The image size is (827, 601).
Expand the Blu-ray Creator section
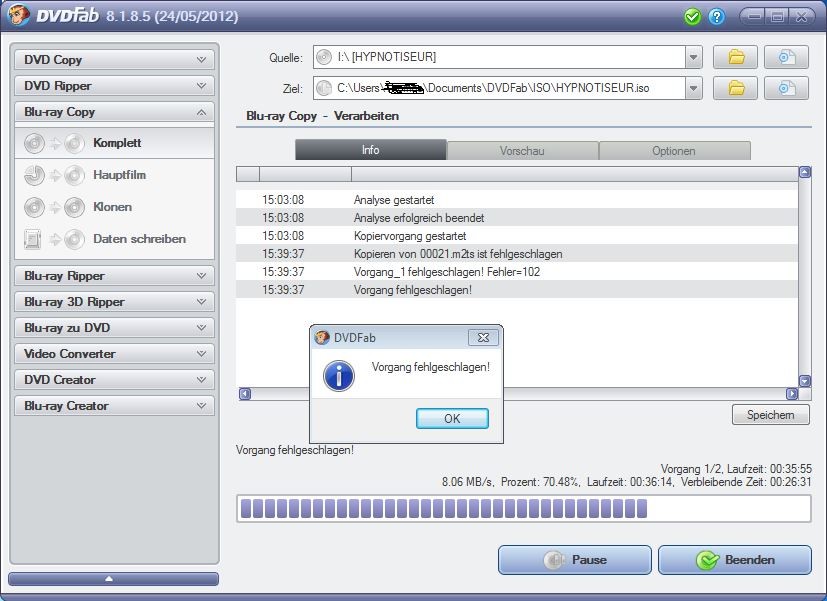coord(114,405)
